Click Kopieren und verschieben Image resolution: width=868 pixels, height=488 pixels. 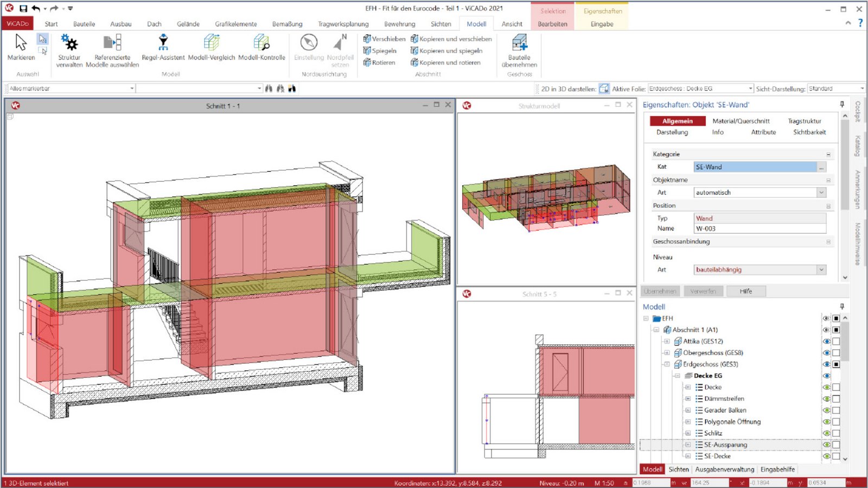(x=451, y=39)
